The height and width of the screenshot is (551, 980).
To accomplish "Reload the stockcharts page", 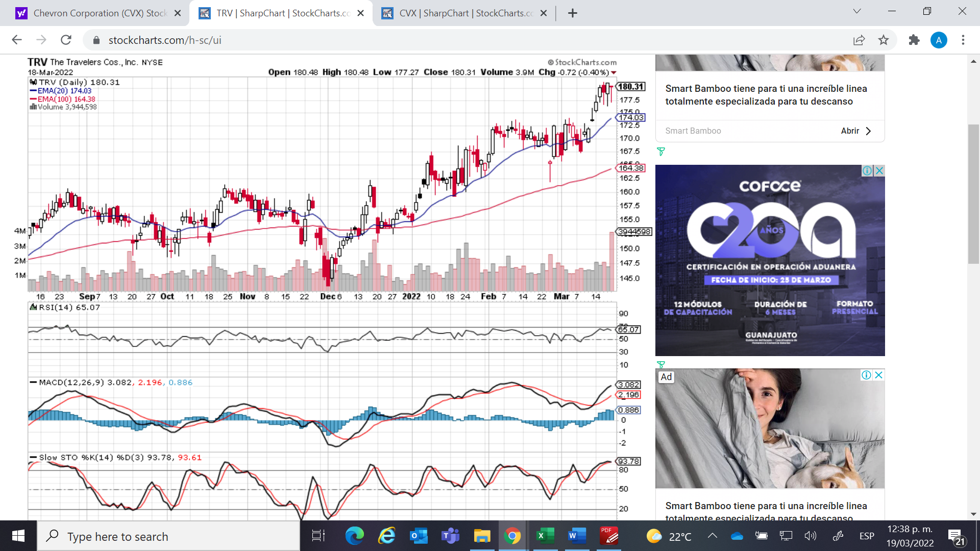I will tap(66, 40).
